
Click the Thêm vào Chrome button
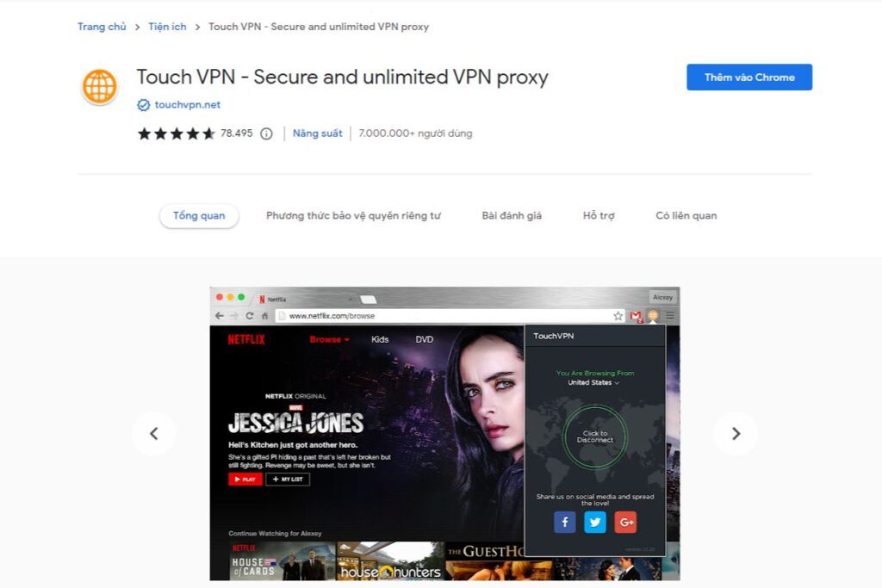click(748, 77)
